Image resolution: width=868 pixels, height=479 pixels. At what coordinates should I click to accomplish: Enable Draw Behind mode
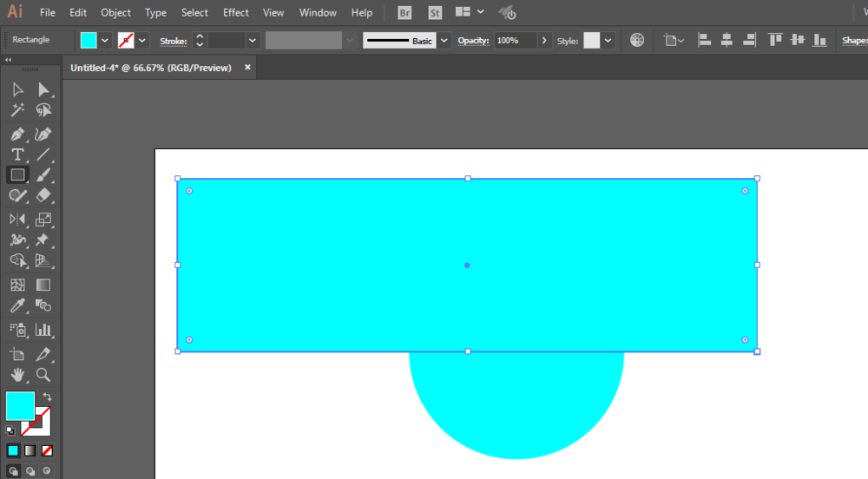coord(30,471)
